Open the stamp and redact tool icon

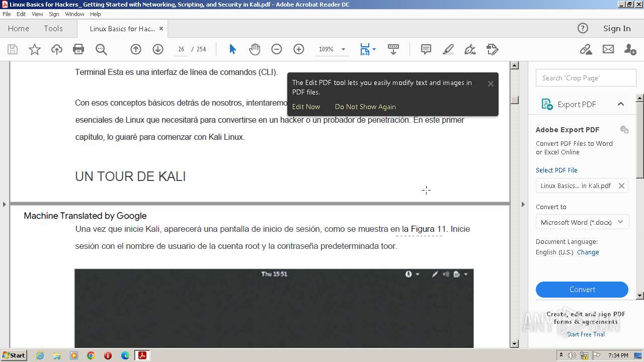tap(492, 49)
